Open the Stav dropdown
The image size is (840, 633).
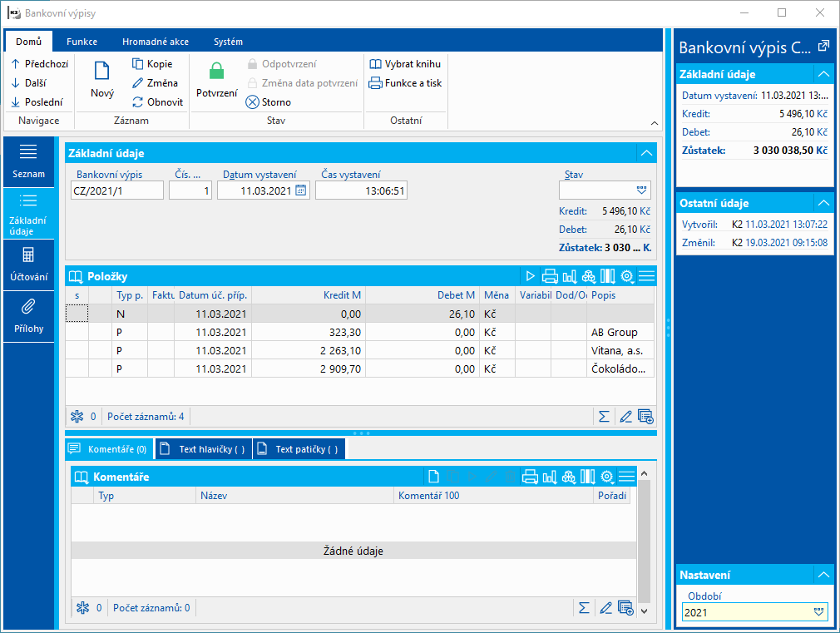pyautogui.click(x=641, y=190)
